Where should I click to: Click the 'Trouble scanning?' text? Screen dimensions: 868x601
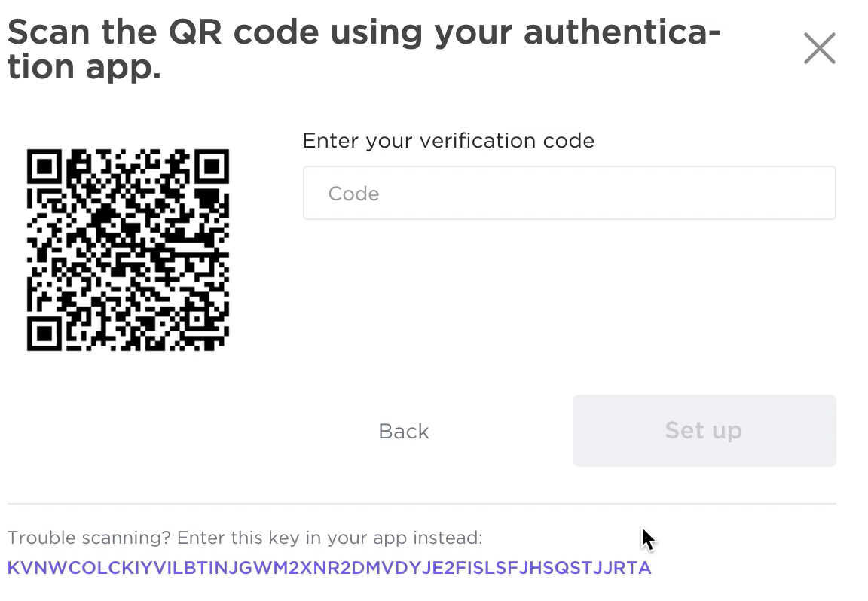[89, 538]
